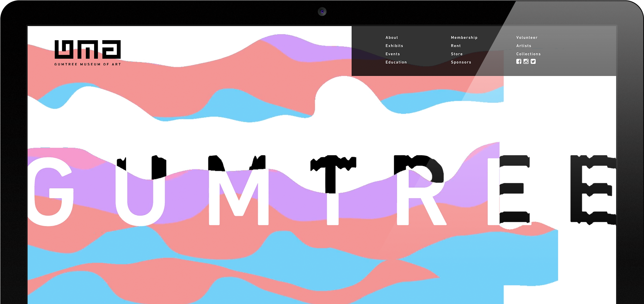Image resolution: width=644 pixels, height=304 pixels.
Task: Open the Volunteer page
Action: [527, 37]
